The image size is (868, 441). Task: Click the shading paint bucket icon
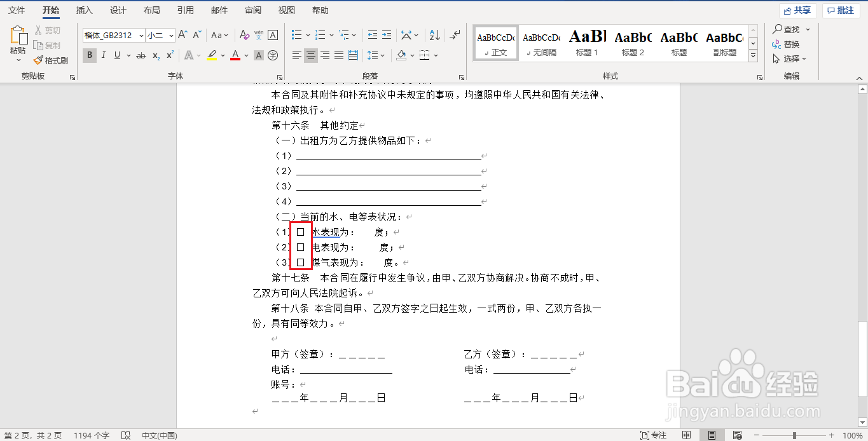coord(401,55)
